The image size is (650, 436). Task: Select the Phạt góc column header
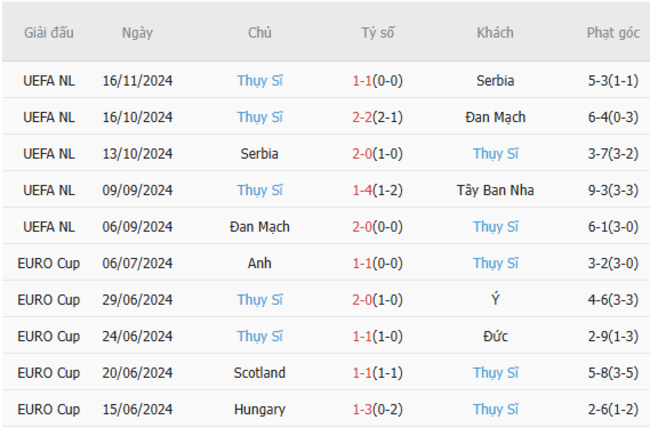[x=613, y=33]
